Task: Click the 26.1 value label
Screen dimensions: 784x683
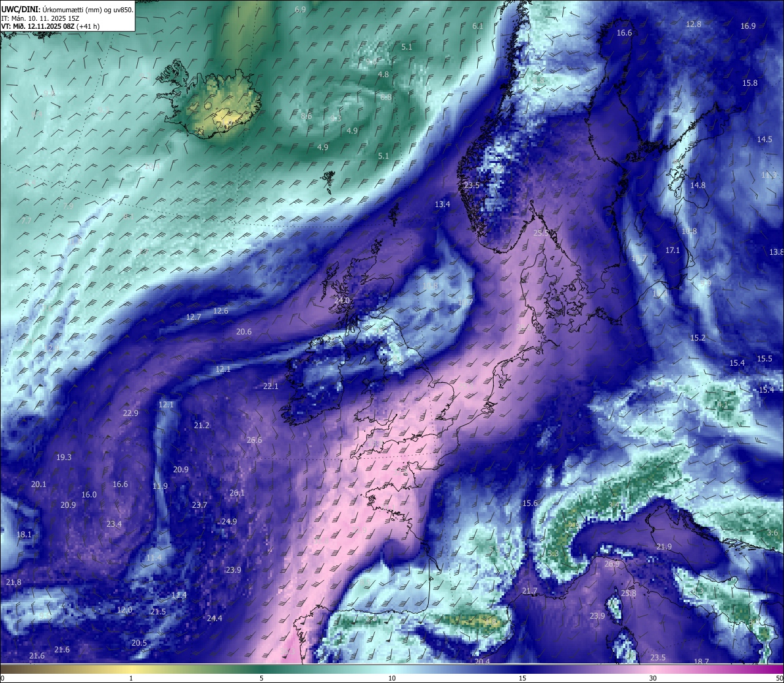Action: coord(237,493)
